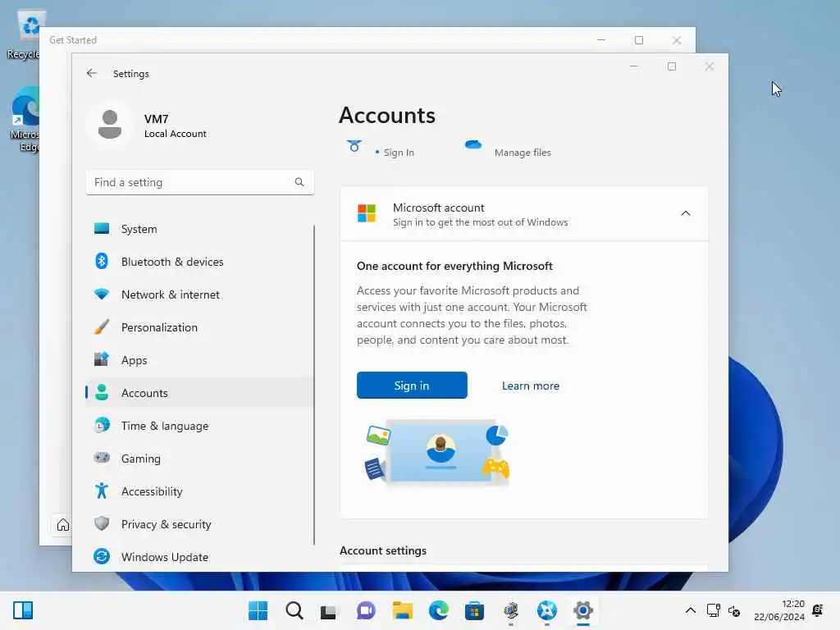Click the Personalization paintbrush icon
840x630 pixels.
(101, 326)
